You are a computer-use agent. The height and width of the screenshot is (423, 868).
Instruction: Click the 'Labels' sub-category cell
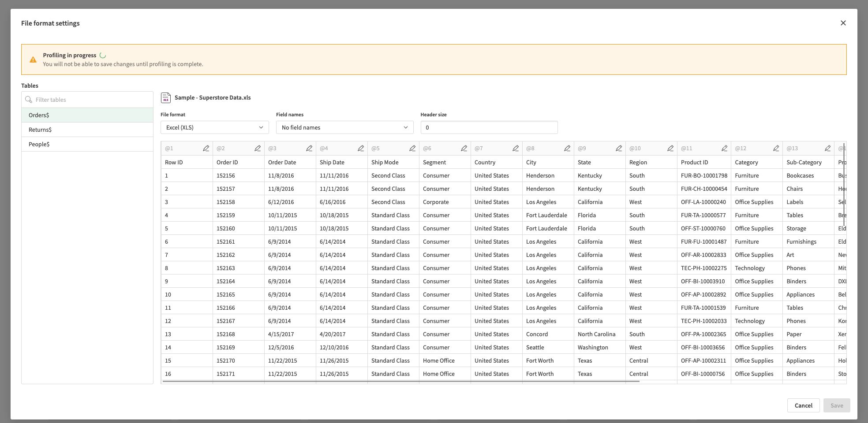[x=808, y=202]
